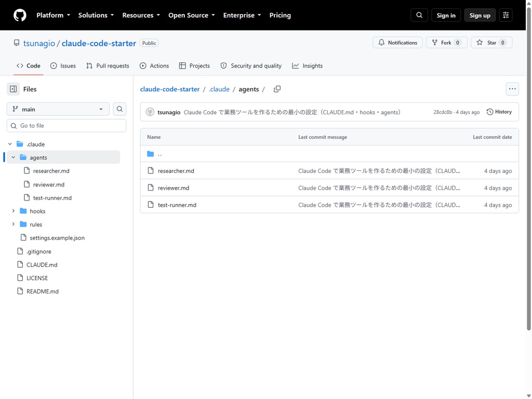Open the Open Source dropdown menu
The width and height of the screenshot is (532, 399).
pyautogui.click(x=192, y=15)
